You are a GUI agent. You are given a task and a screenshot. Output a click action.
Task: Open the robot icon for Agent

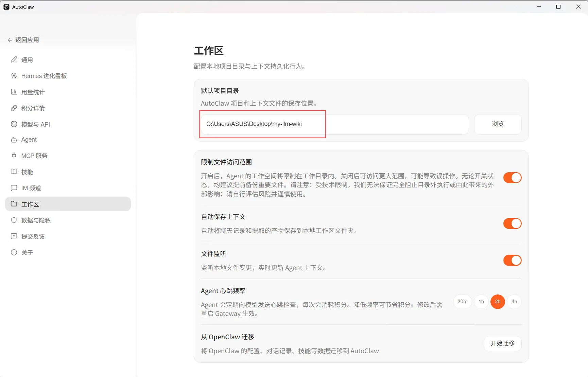pos(14,140)
